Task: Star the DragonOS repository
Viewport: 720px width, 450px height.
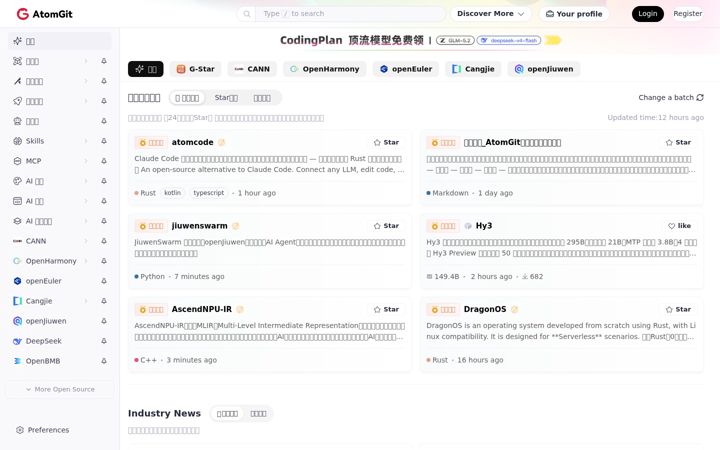Action: coord(678,309)
